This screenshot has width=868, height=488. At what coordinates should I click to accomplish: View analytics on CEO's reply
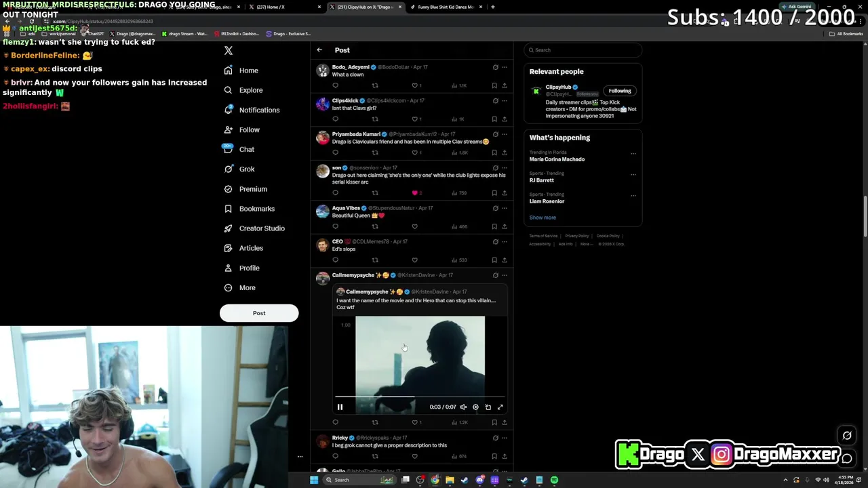coord(460,260)
